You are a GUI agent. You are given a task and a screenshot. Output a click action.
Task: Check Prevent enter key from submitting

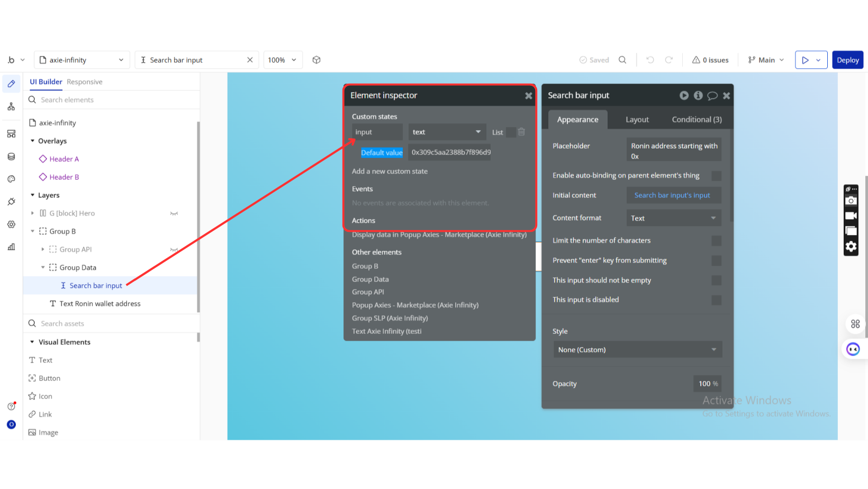coord(717,261)
